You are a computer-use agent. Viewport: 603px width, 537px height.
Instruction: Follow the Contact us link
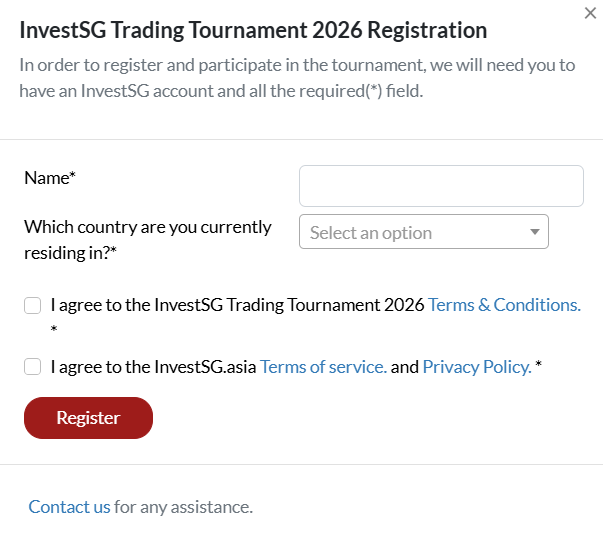tap(69, 507)
